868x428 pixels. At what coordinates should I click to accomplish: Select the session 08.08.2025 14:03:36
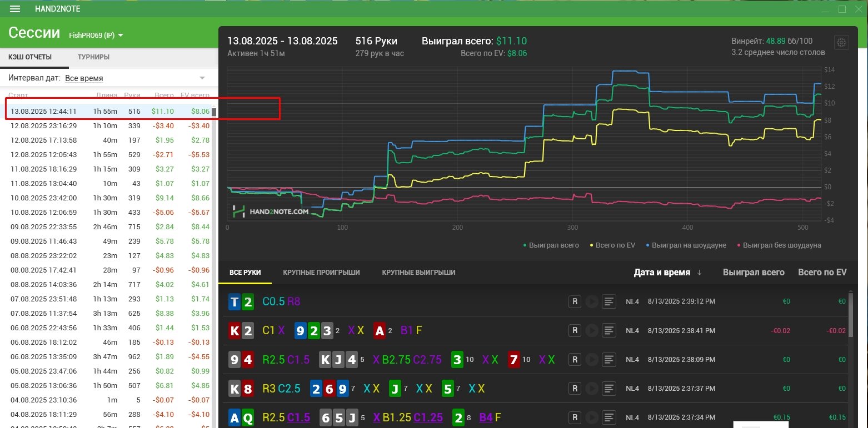coord(109,284)
